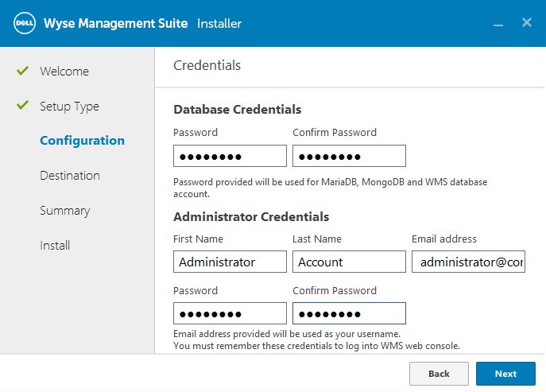Select the Welcome step in the sidebar

click(x=64, y=72)
